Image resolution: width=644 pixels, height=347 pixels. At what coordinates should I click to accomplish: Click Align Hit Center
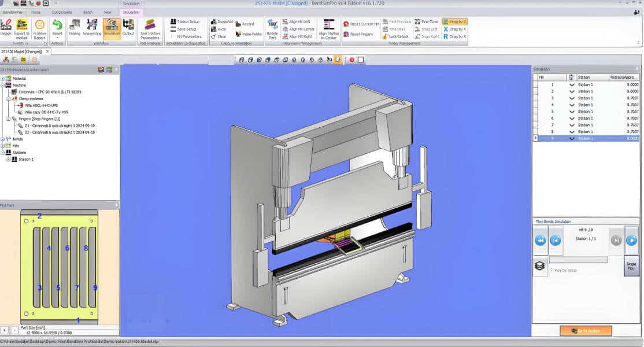click(299, 29)
